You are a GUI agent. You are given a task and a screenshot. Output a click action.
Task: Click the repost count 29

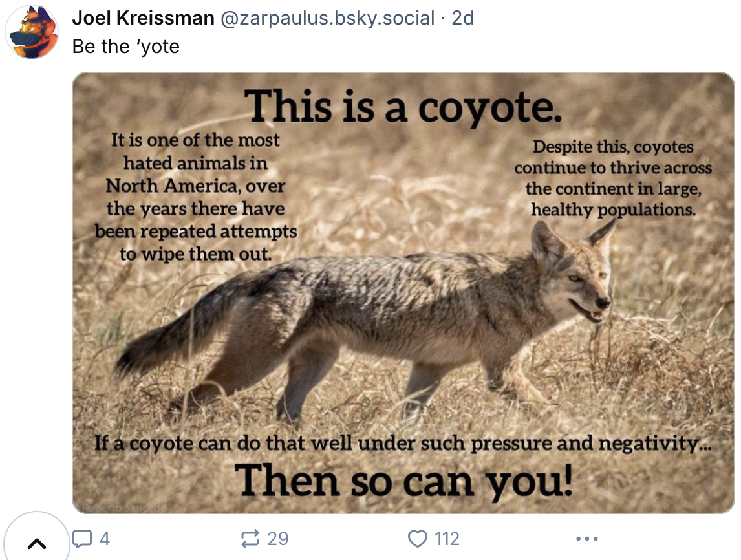277,538
